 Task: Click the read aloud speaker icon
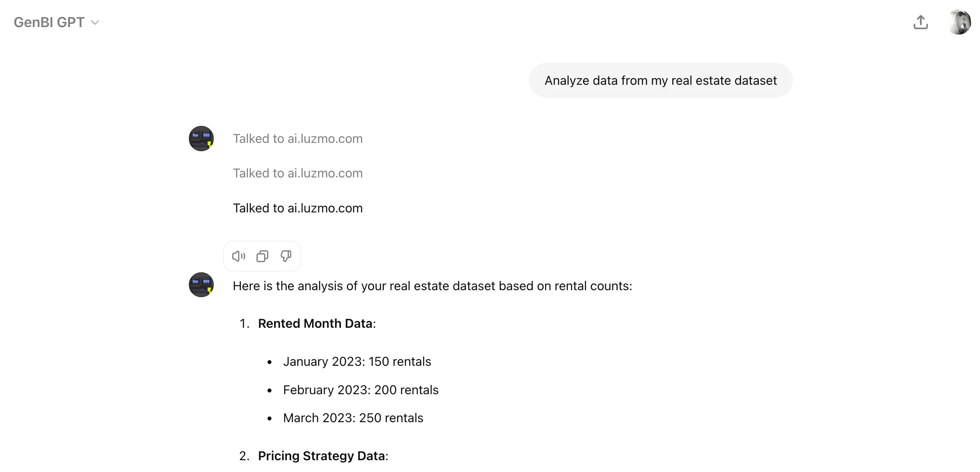[x=239, y=256]
